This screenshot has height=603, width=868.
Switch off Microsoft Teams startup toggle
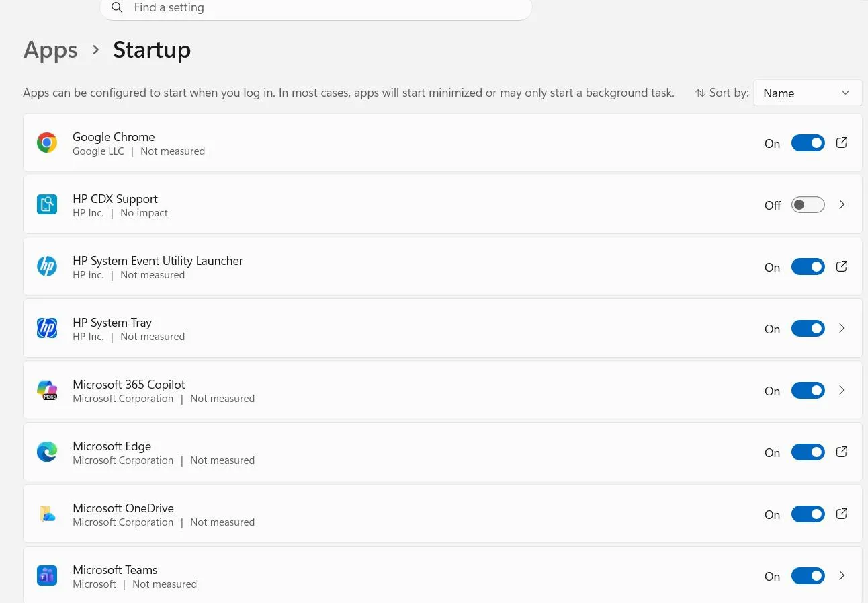[808, 576]
